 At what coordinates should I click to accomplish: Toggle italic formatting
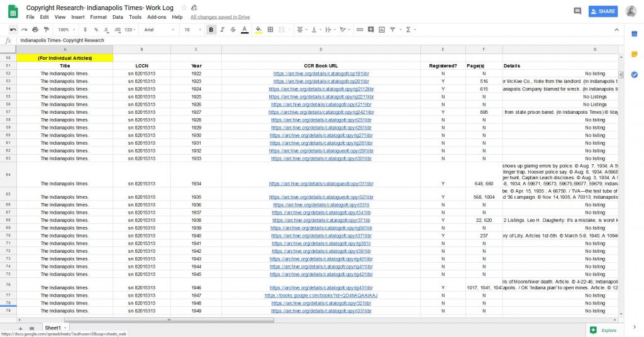[222, 30]
